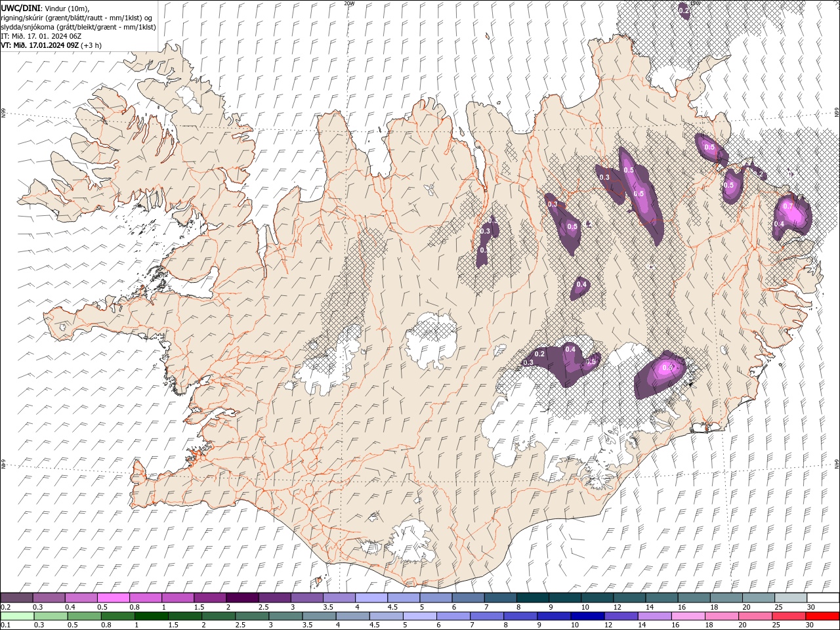
Task: Click the 'slydda/snjókoma' legend description line
Action: [x=78, y=27]
